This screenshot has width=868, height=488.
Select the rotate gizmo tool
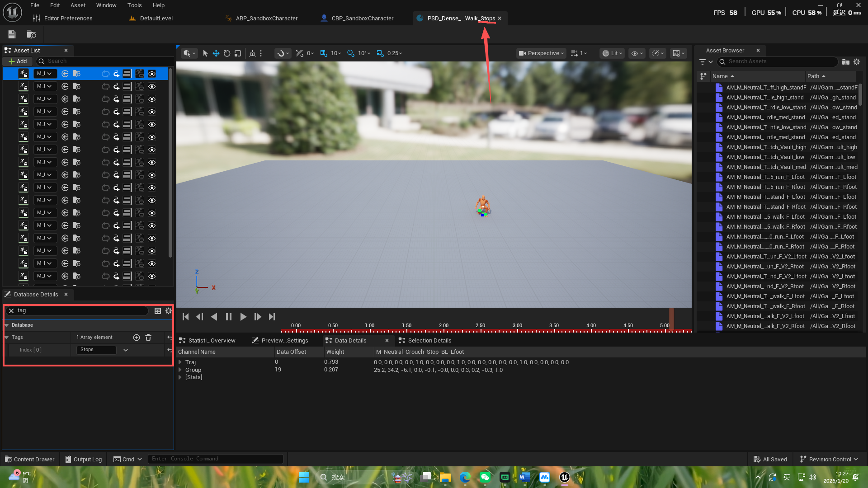(227, 53)
